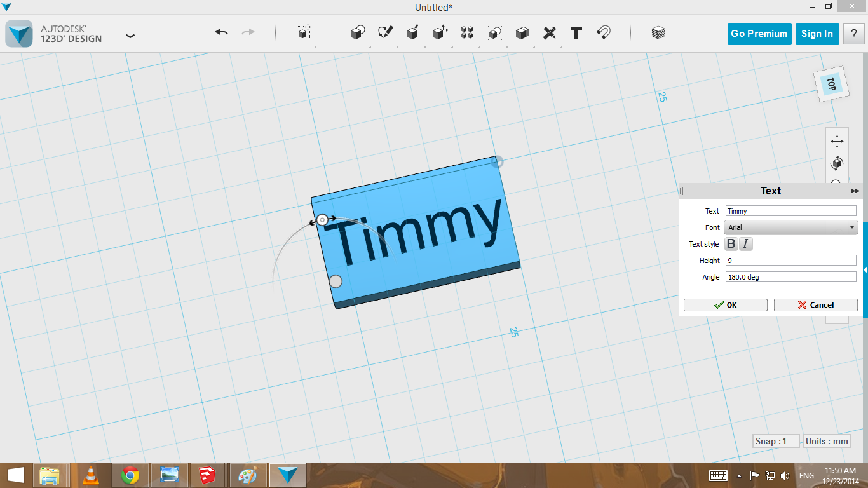Open the Grouping tool menu
The width and height of the screenshot is (868, 488).
pyautogui.click(x=495, y=33)
